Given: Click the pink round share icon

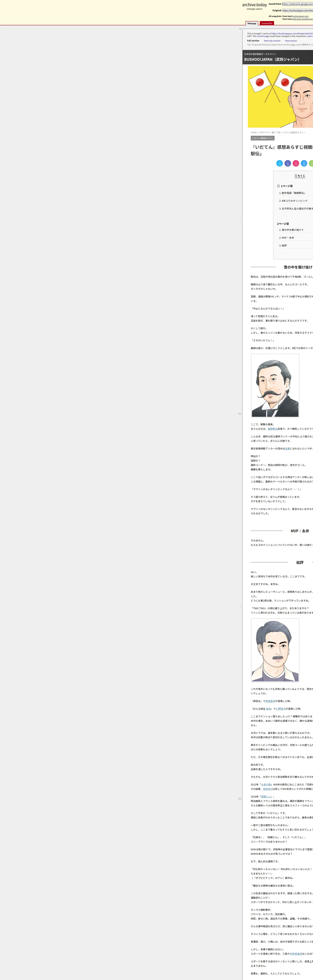Looking at the screenshot, I should coord(296,164).
